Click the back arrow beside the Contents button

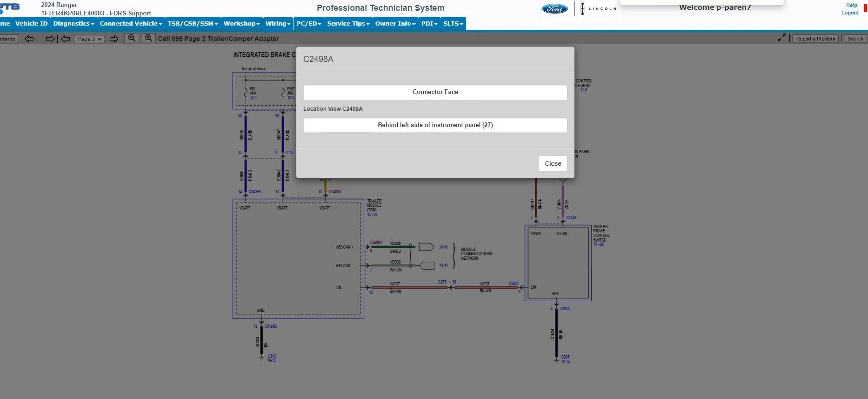pyautogui.click(x=29, y=39)
